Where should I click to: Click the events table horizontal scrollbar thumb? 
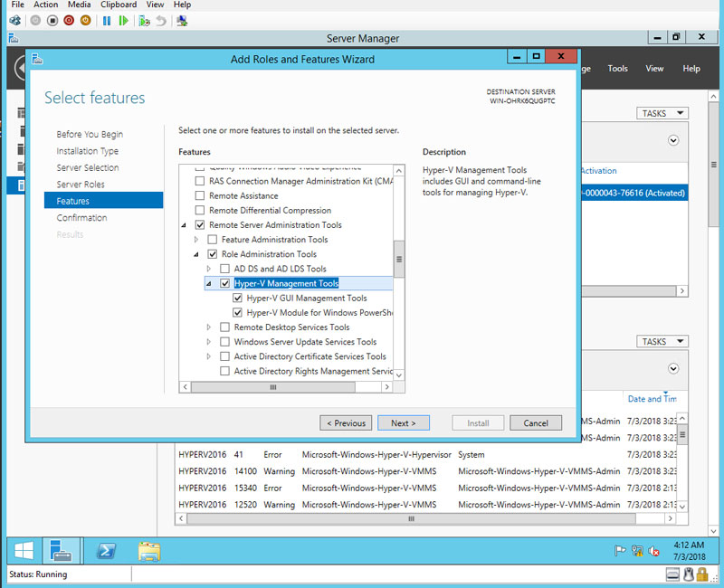click(411, 518)
